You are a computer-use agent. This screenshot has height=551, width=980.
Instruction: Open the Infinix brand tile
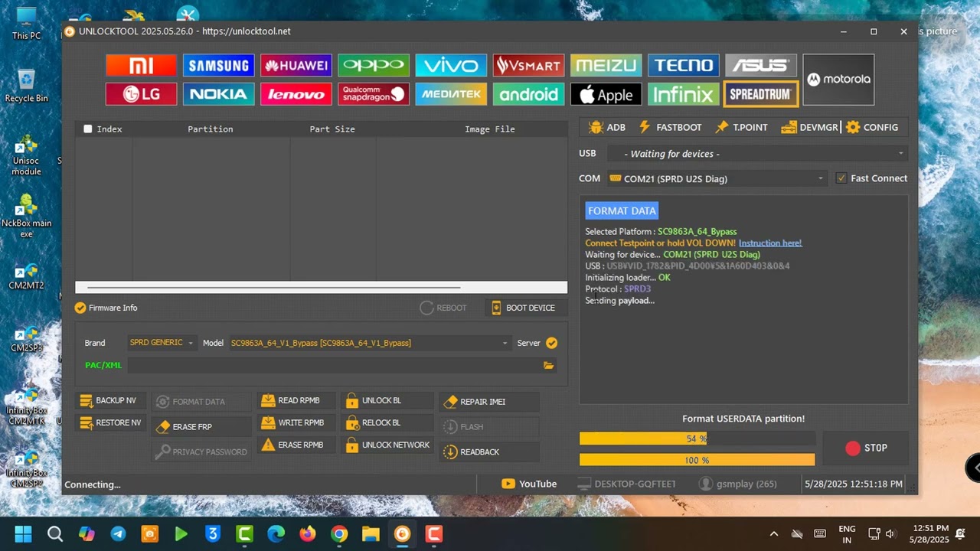tap(683, 94)
